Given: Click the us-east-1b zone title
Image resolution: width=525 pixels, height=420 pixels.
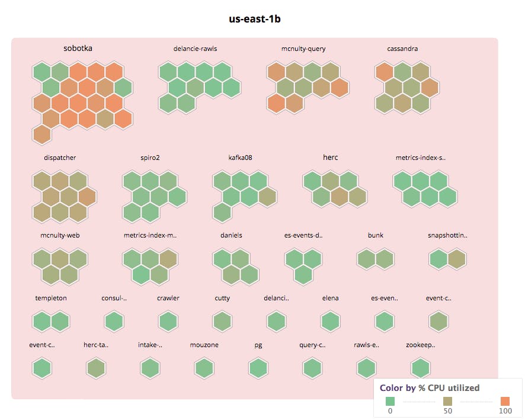Looking at the screenshot, I should point(255,19).
